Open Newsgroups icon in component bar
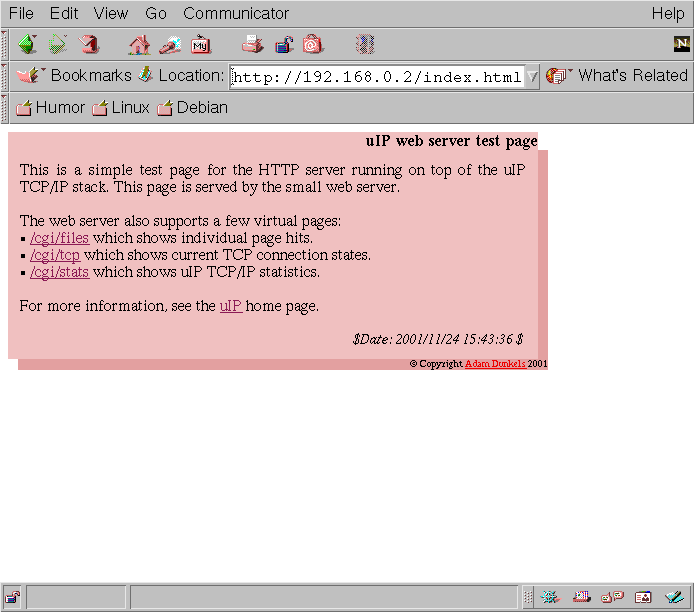 click(x=613, y=597)
